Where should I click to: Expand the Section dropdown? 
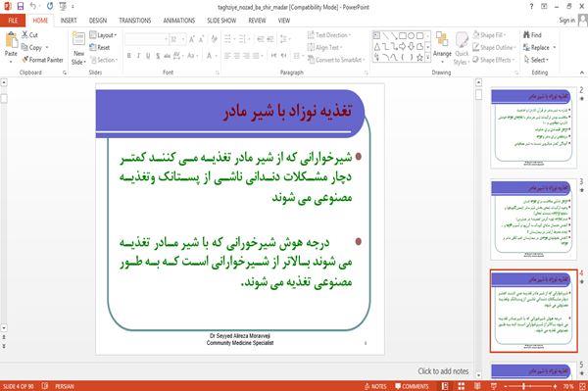104,60
